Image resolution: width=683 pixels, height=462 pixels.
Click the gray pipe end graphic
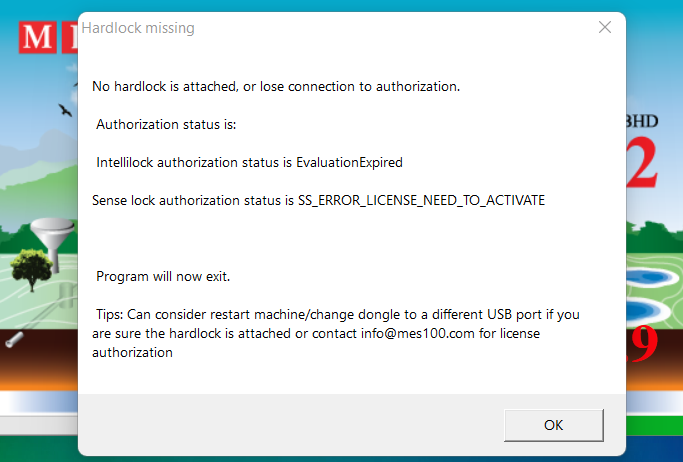click(14, 340)
